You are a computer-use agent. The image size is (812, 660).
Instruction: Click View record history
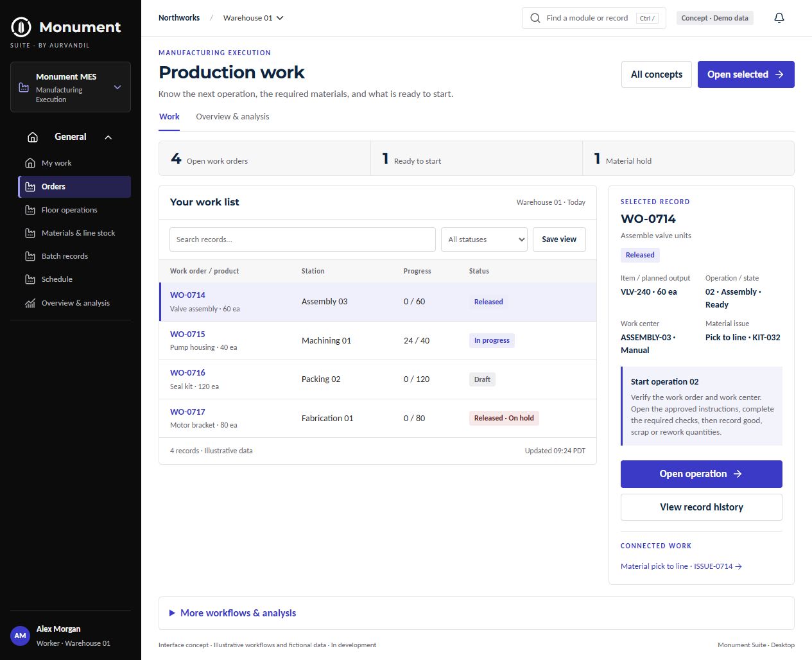click(702, 507)
